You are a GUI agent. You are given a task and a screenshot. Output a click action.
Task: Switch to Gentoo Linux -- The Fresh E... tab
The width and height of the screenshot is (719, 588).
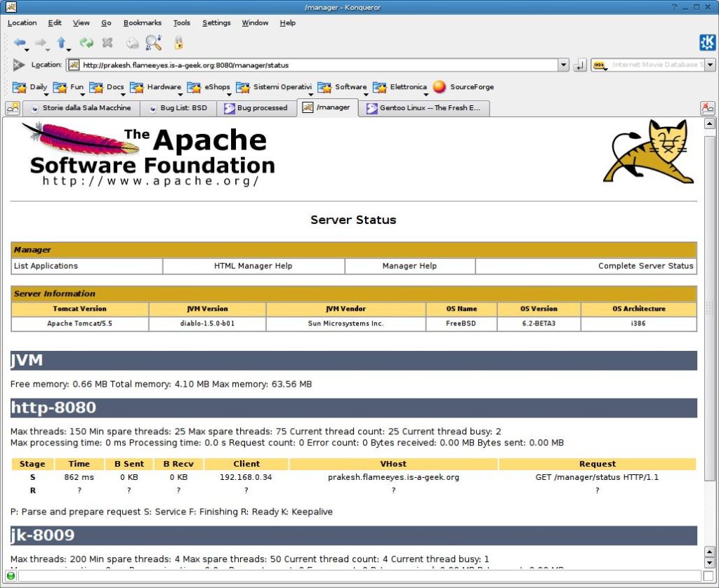(x=425, y=108)
